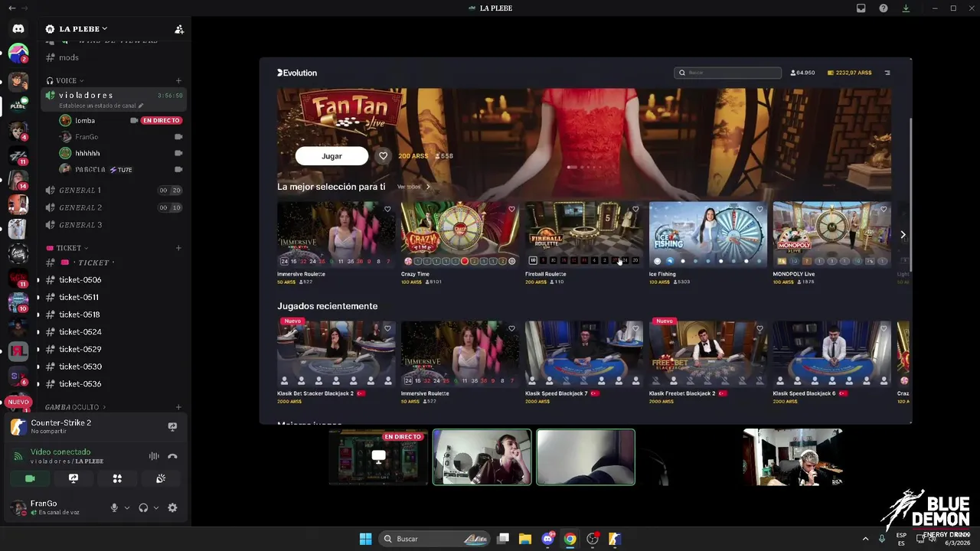Viewport: 980px width, 551px height.
Task: Open the LA PLEBE server icon in sidebar
Action: (18, 105)
